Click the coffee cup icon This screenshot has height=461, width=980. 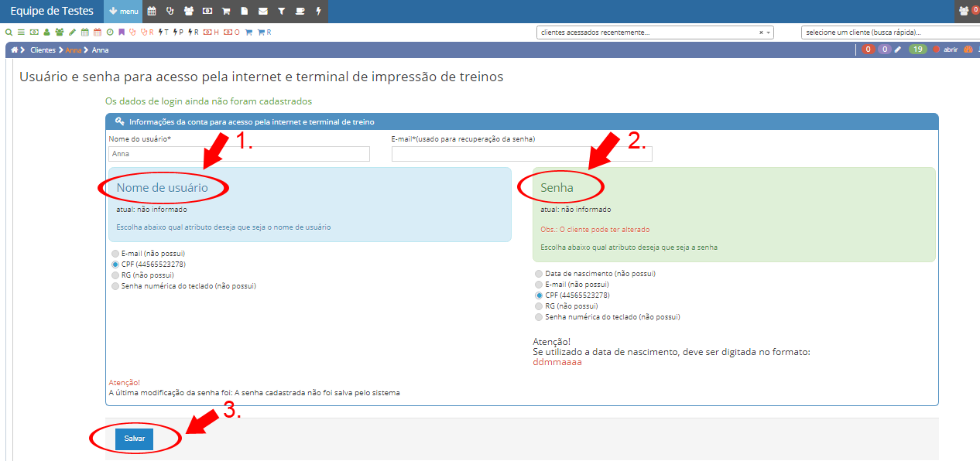300,12
